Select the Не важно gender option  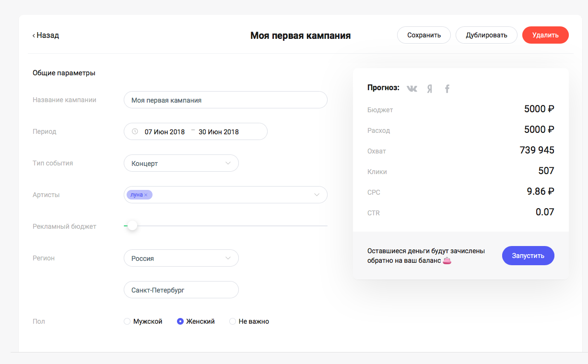coord(233,321)
